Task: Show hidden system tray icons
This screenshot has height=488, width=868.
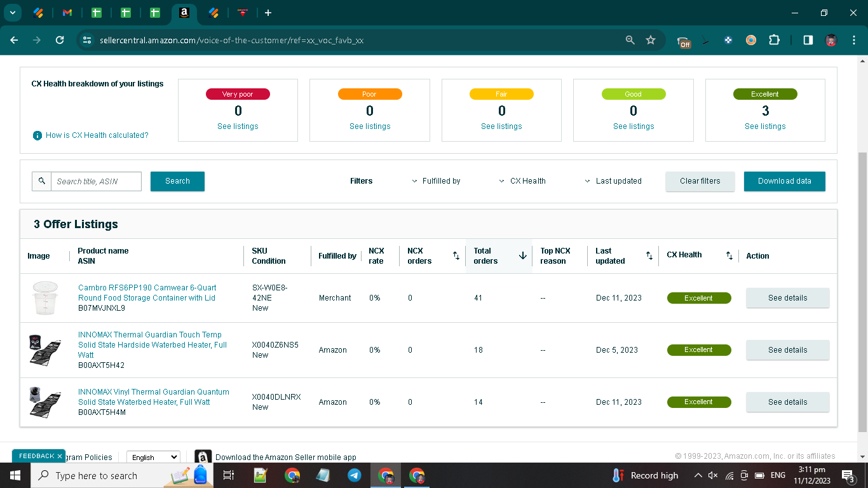Action: pos(698,475)
